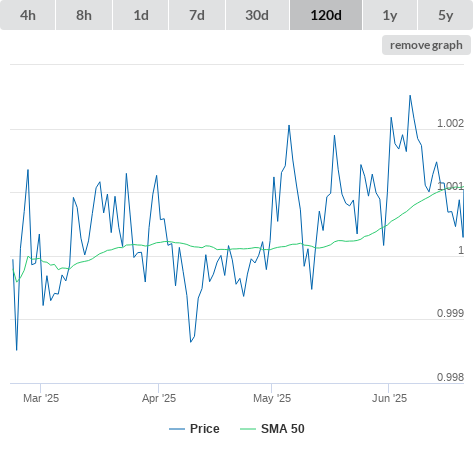Click the Jun '25 axis label
The height and width of the screenshot is (455, 474).
(x=389, y=398)
